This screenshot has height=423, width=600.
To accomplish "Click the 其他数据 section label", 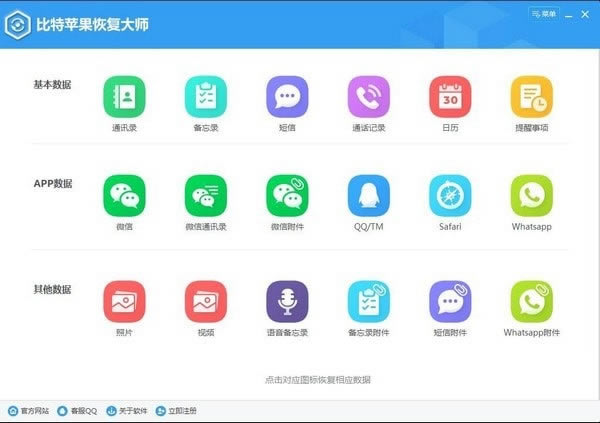I will pos(52,289).
